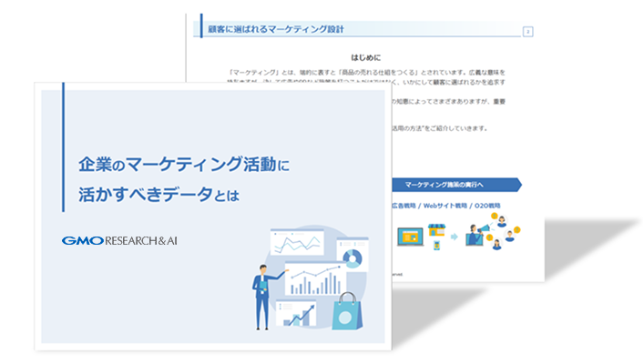This screenshot has width=644, height=363.
Task: Click the GMO Research & AI logo
Action: pyautogui.click(x=119, y=241)
